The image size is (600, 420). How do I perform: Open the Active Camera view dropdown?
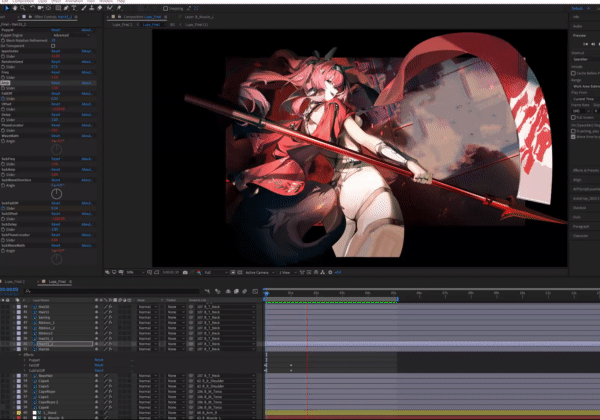[x=258, y=272]
